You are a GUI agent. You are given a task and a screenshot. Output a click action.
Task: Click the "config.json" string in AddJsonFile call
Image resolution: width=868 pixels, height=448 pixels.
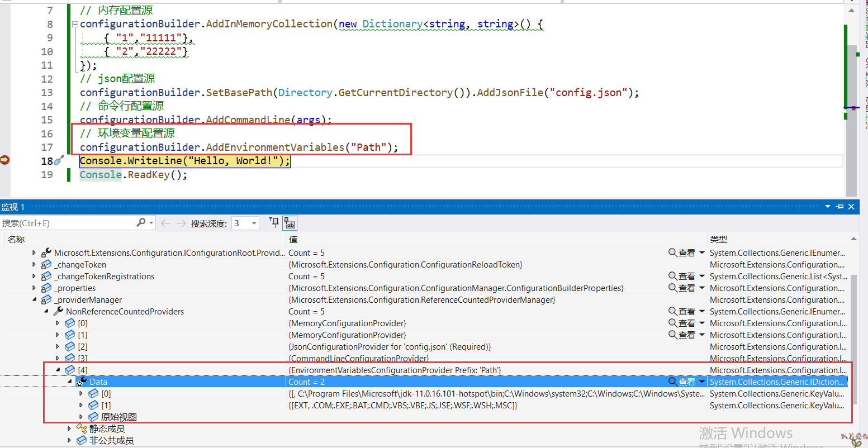point(589,93)
